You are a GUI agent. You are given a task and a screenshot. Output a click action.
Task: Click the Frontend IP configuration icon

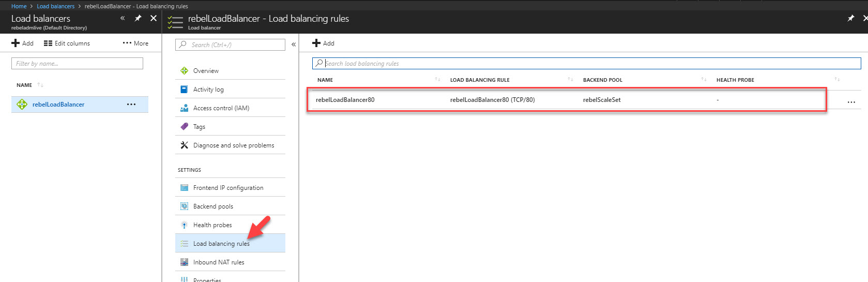184,188
